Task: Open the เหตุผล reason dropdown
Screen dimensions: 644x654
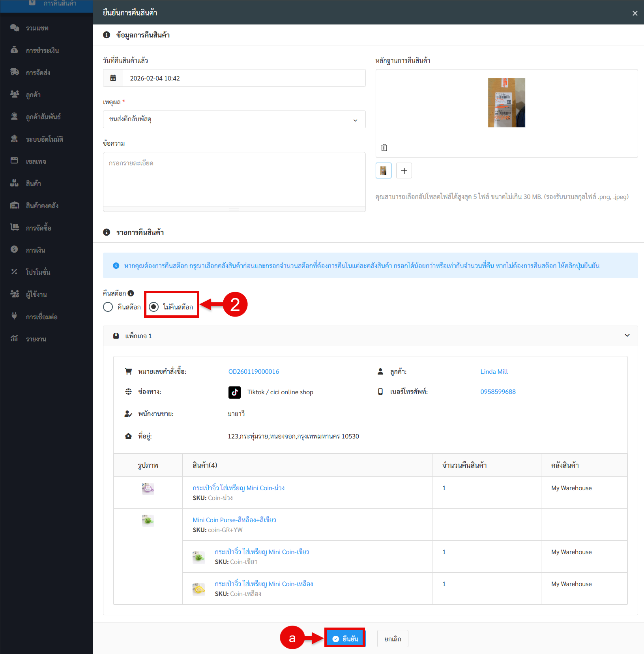Action: tap(234, 119)
